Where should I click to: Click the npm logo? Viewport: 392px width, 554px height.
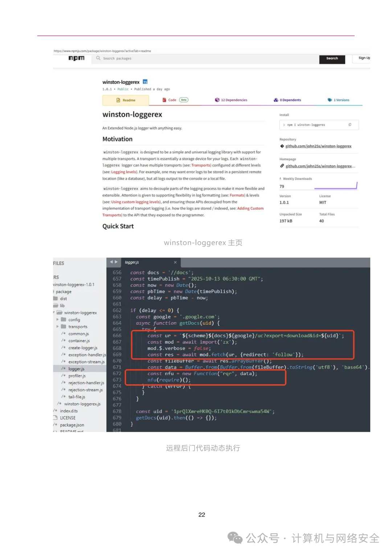coord(76,58)
